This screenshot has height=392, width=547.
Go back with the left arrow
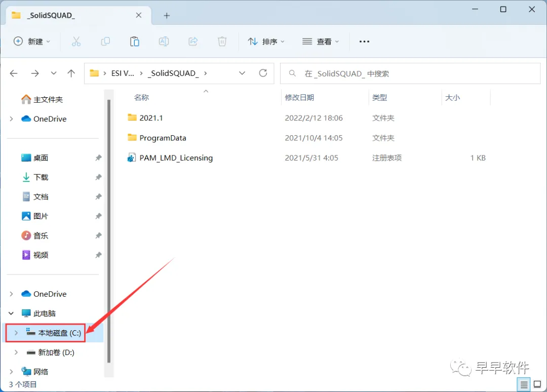(x=14, y=73)
